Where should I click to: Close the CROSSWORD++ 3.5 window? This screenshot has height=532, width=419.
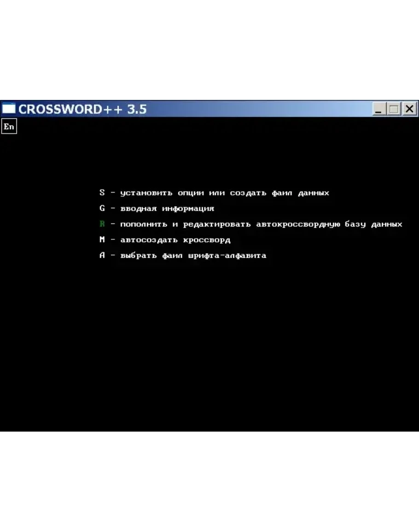[409, 109]
